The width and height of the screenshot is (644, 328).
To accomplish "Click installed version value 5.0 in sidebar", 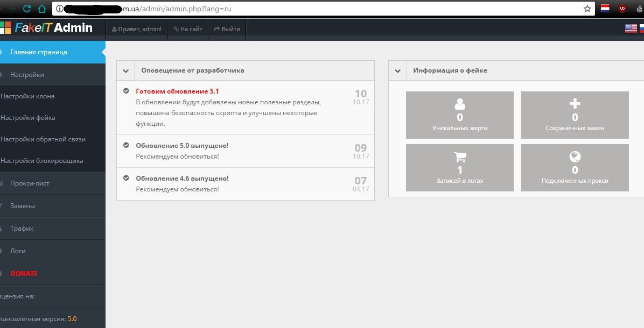I will pyautogui.click(x=72, y=318).
